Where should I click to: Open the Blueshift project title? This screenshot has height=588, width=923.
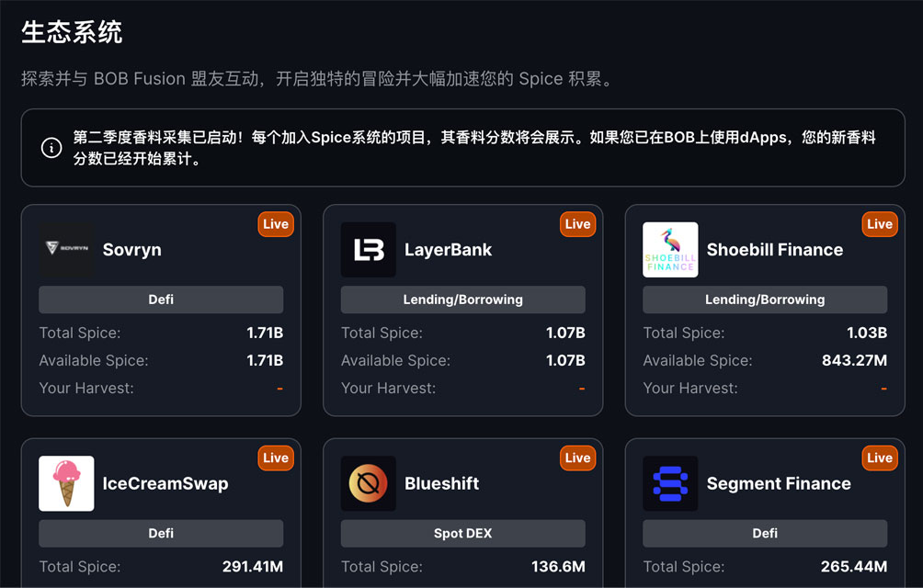tap(441, 483)
